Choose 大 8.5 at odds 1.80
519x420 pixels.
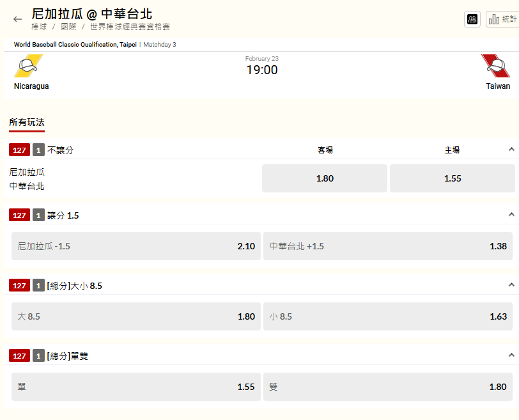pyautogui.click(x=136, y=316)
